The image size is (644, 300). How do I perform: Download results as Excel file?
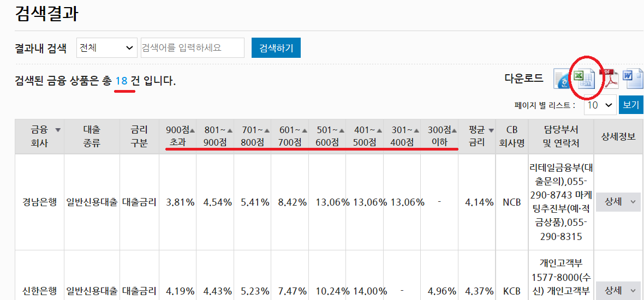point(585,79)
